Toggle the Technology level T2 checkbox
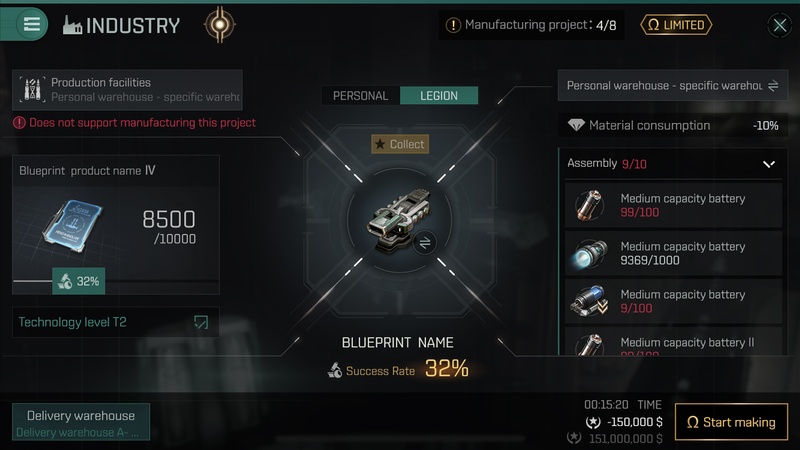 (201, 322)
